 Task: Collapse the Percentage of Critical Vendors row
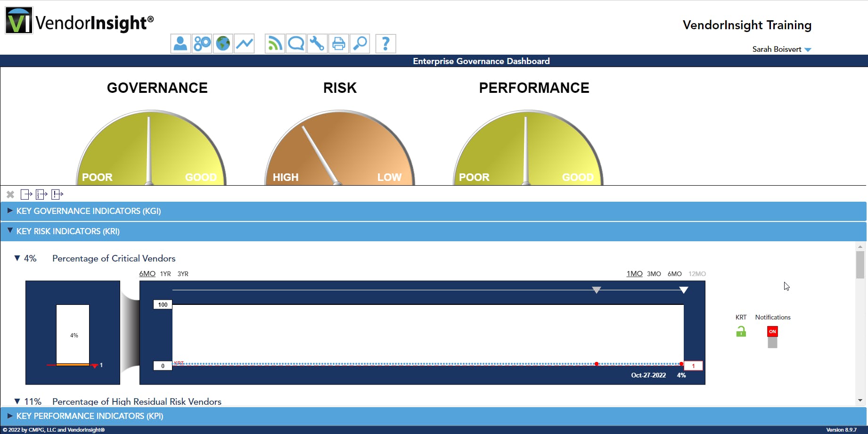(17, 258)
